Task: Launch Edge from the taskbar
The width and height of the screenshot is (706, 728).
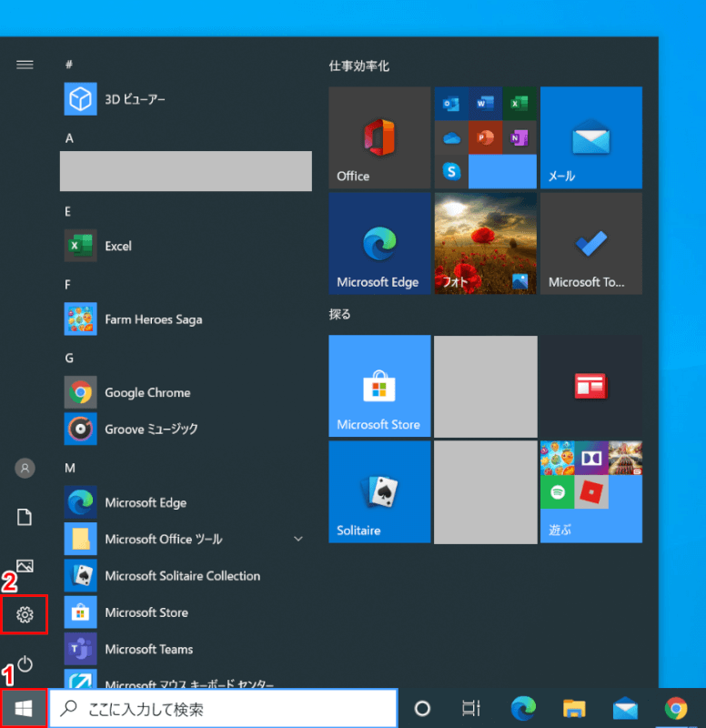Action: (523, 709)
